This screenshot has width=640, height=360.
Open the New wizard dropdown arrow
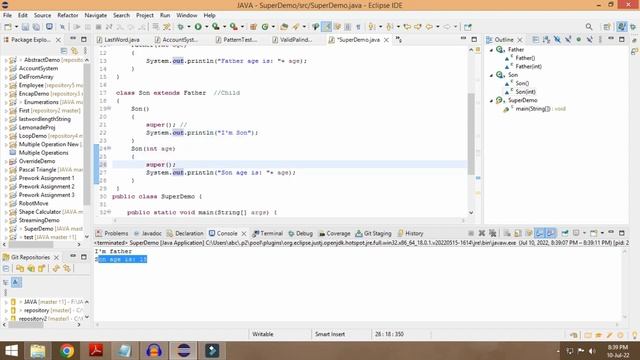click(x=16, y=27)
